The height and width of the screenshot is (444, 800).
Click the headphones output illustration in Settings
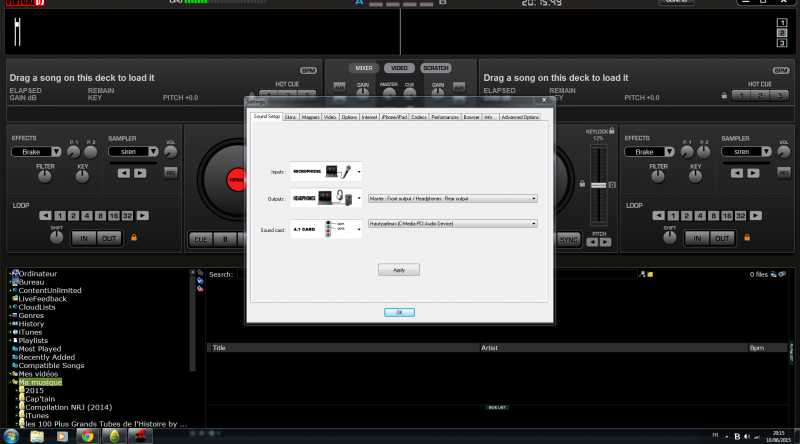[335, 198]
